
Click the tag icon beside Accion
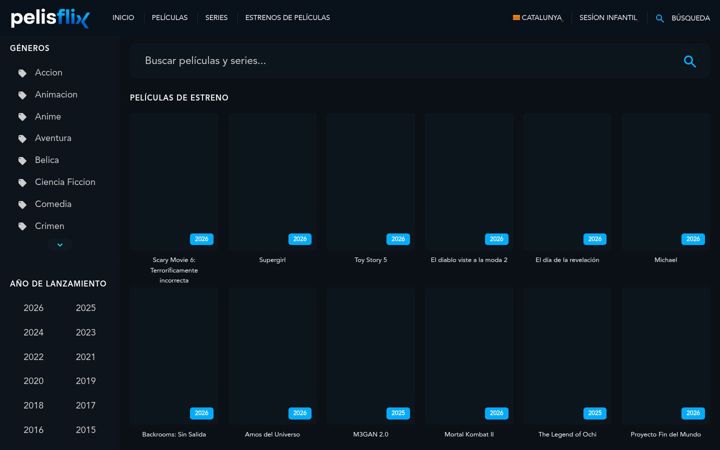22,73
